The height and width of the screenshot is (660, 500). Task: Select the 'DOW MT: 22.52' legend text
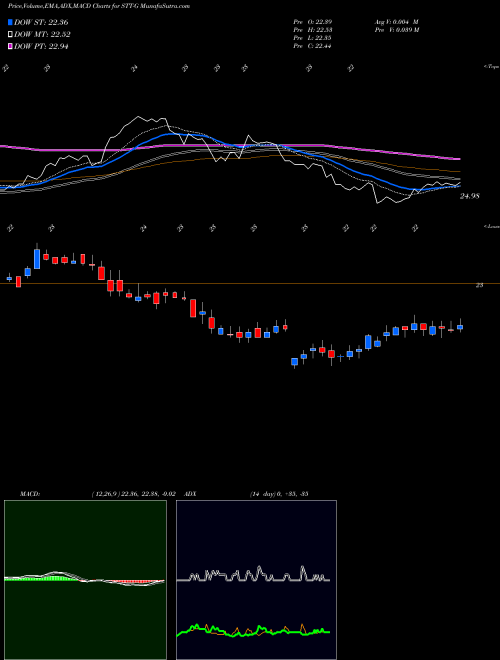pos(42,35)
